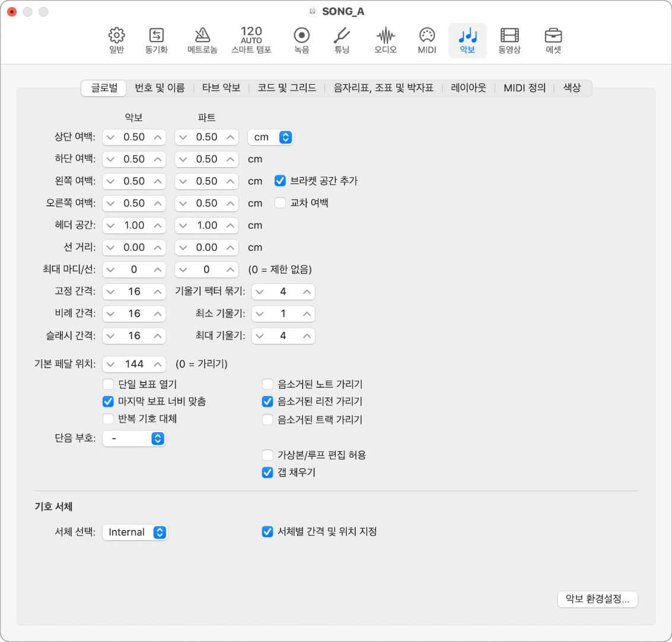Open the 녹음 recording settings
Image resolution: width=672 pixels, height=642 pixels.
(x=302, y=40)
